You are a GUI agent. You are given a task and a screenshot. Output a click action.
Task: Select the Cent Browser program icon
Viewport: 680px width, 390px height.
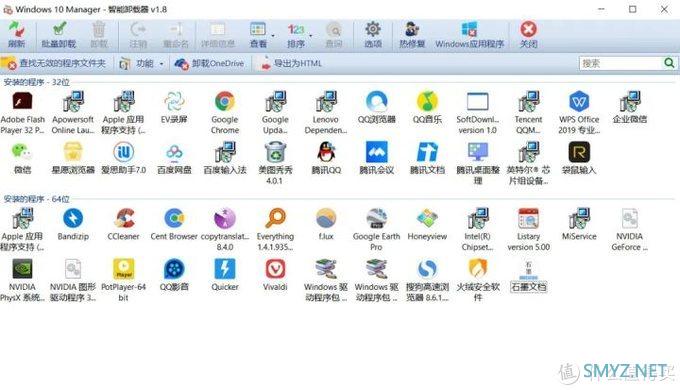tap(174, 218)
